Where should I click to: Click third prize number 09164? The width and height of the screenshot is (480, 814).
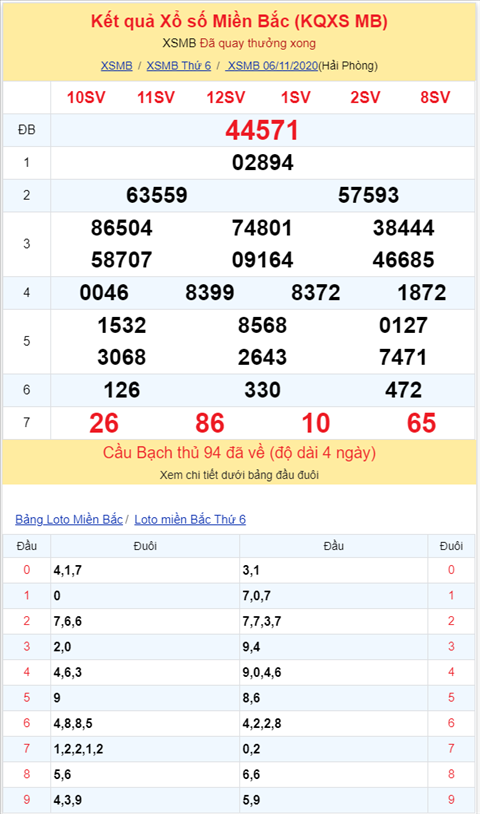263,260
